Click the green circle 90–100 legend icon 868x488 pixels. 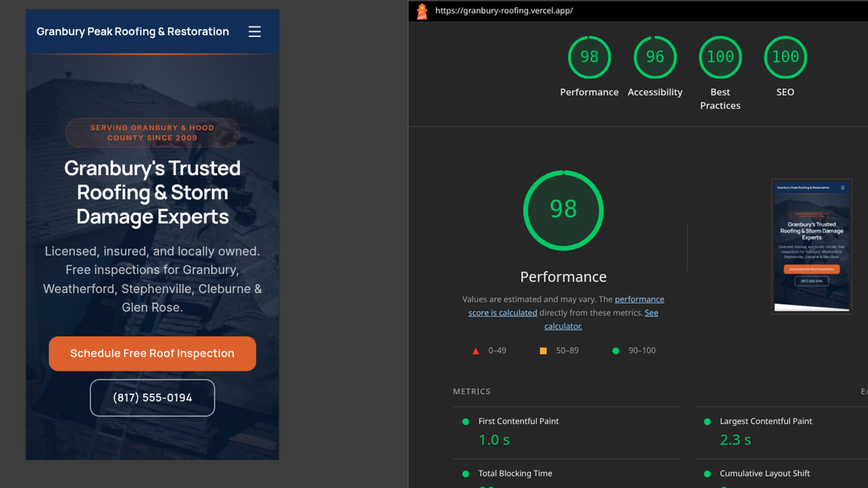pyautogui.click(x=616, y=351)
